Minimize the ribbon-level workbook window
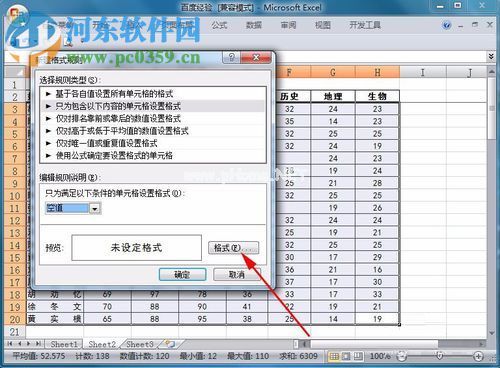Screen dimensions: 500x368 (460, 25)
